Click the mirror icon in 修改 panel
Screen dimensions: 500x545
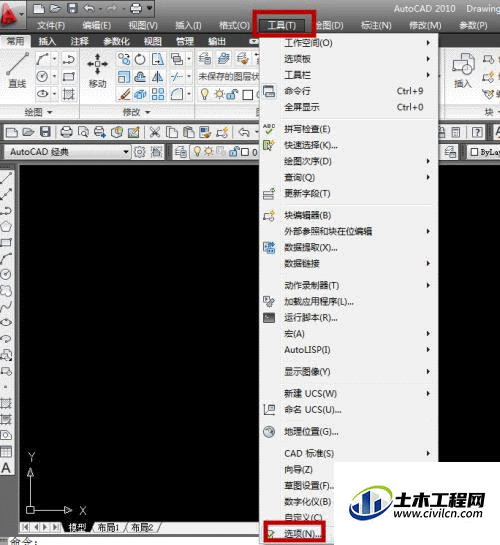157,77
